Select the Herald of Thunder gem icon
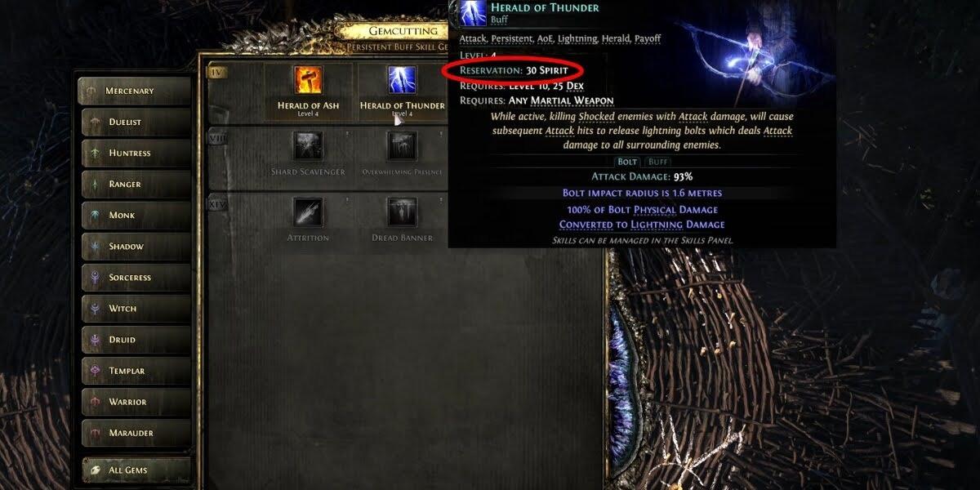This screenshot has height=490, width=980. (402, 80)
